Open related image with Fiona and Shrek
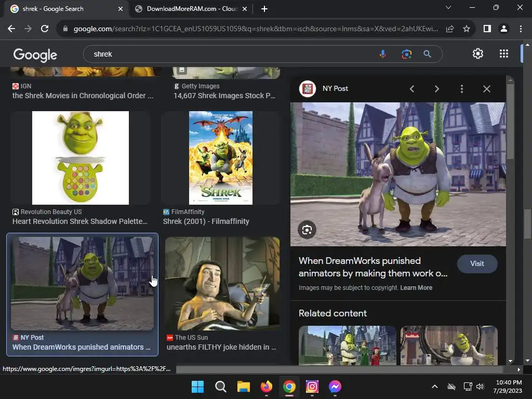532x399 pixels. coord(347,345)
